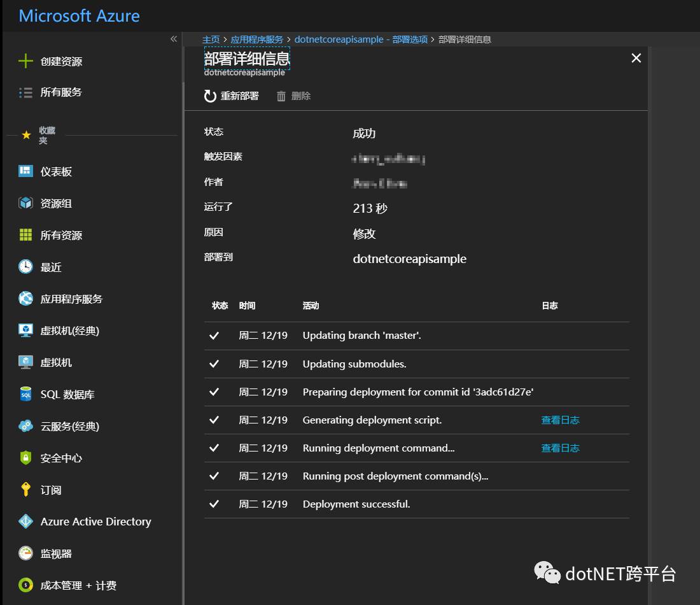This screenshot has width=700, height=605.
Task: Open 创建资源 in the sidebar
Action: tap(61, 61)
